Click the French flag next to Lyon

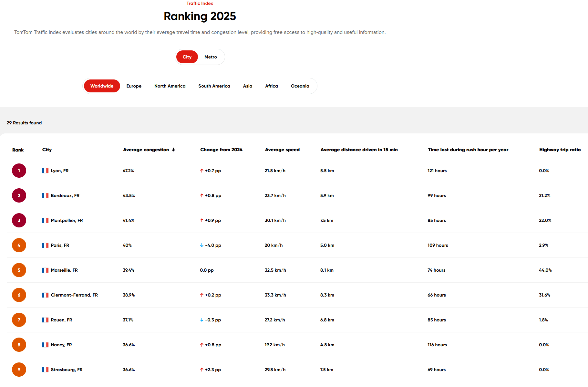click(45, 171)
